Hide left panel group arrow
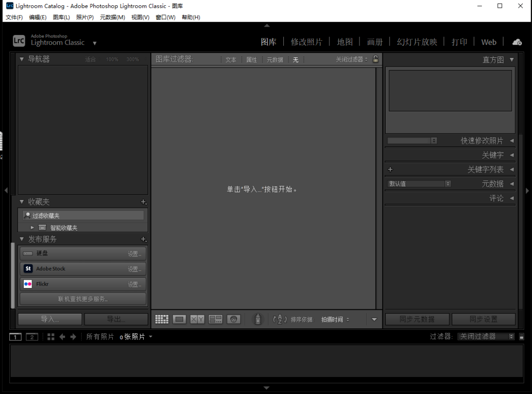 pos(6,191)
